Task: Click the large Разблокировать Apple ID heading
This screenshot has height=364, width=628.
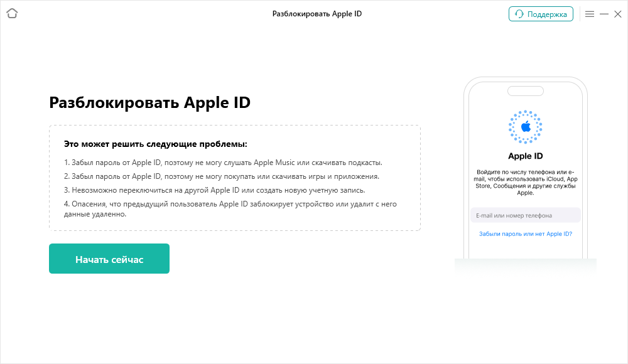Action: click(150, 102)
